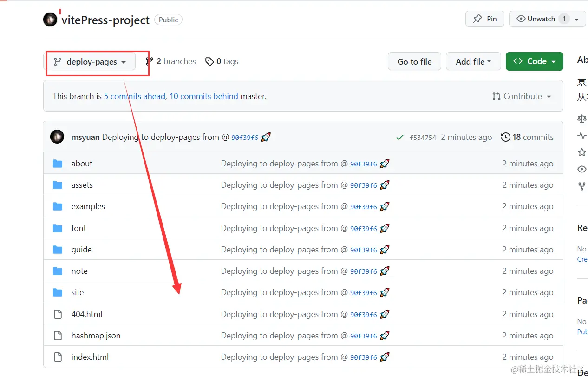Open the 0 tags link
The image size is (588, 377).
(x=222, y=61)
